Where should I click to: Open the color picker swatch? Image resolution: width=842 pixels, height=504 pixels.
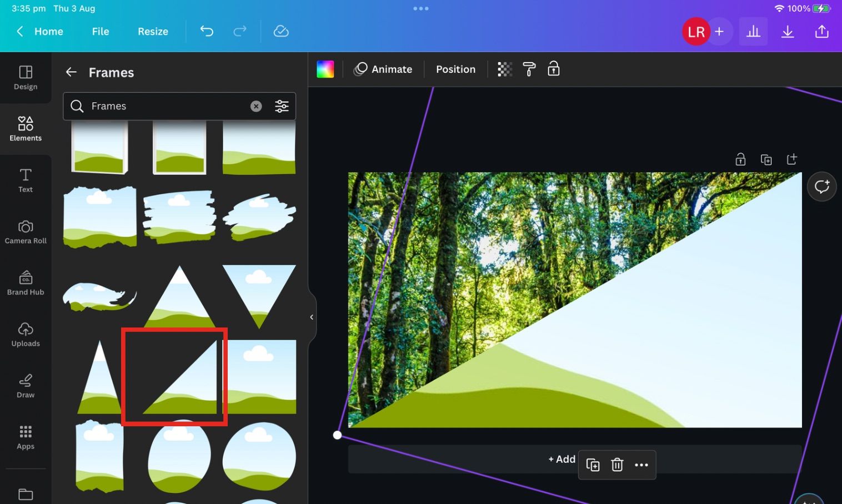[x=325, y=69]
